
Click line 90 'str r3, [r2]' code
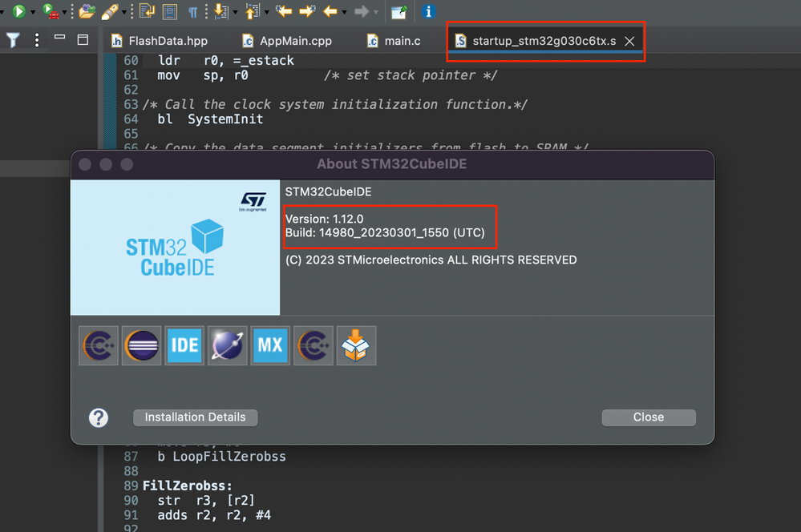point(206,501)
